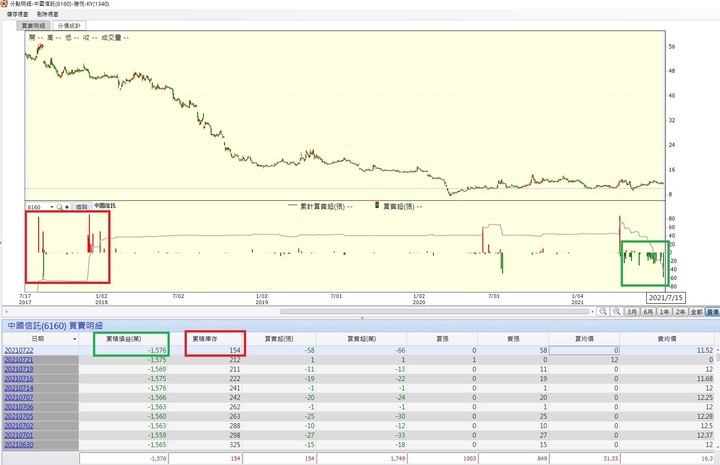
Task: Sort by 累積損益(萬) column header
Action: pyautogui.click(x=124, y=339)
